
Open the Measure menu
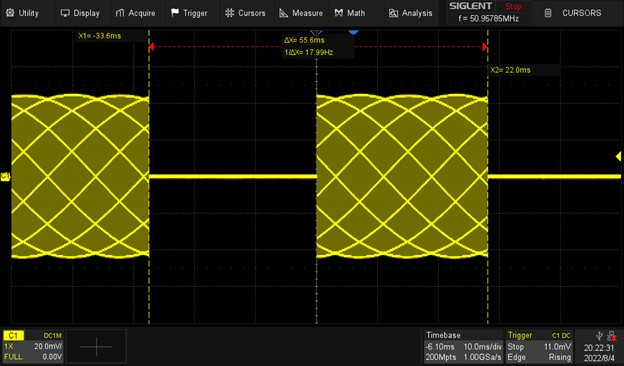coord(301,13)
